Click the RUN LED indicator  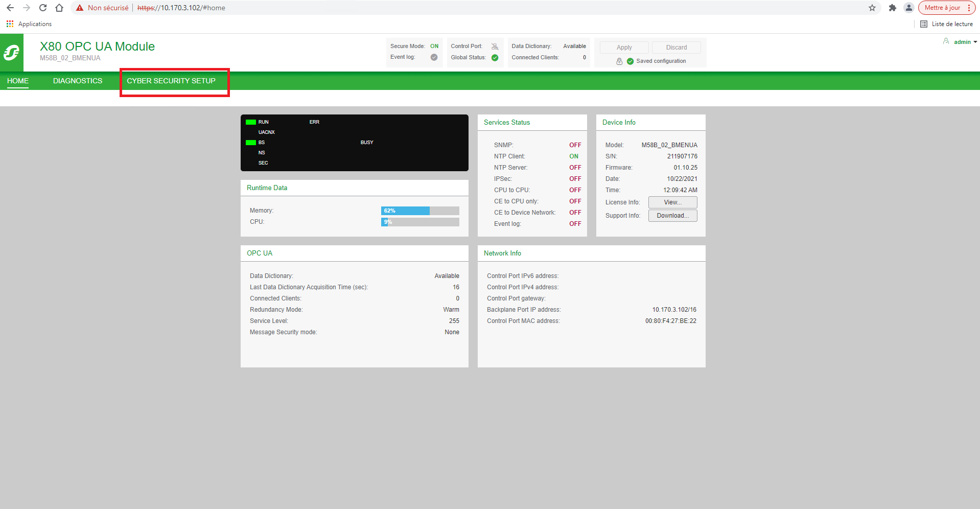tap(251, 122)
